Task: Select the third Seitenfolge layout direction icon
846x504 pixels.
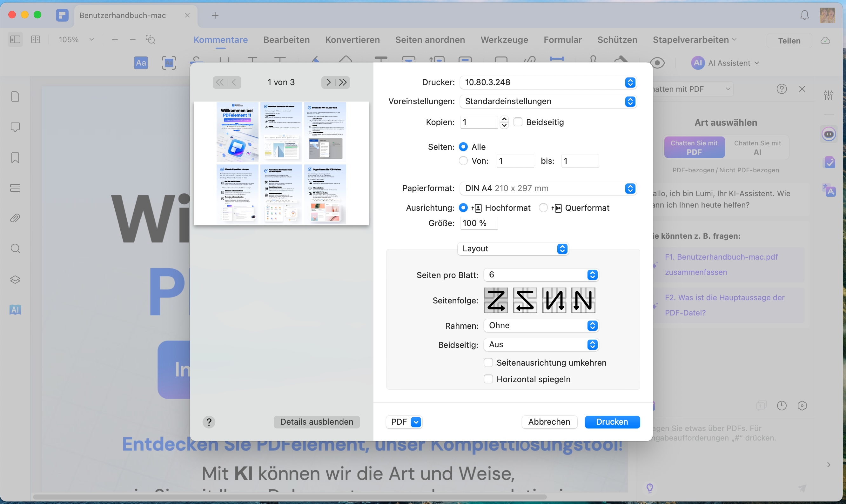Action: coord(554,300)
